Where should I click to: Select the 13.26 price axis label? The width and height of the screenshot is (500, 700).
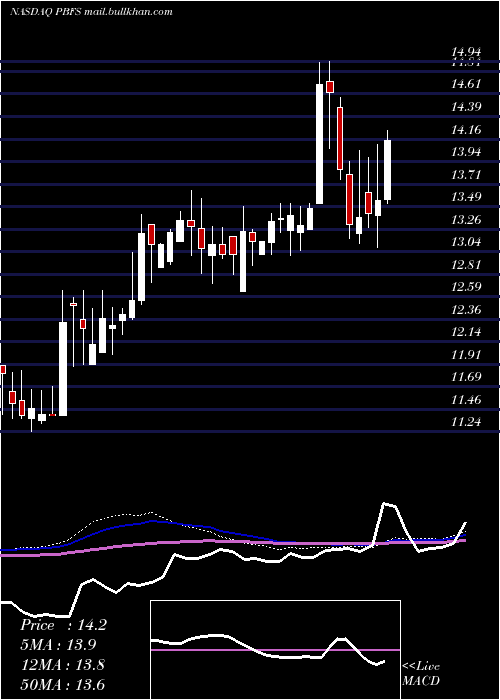[466, 219]
